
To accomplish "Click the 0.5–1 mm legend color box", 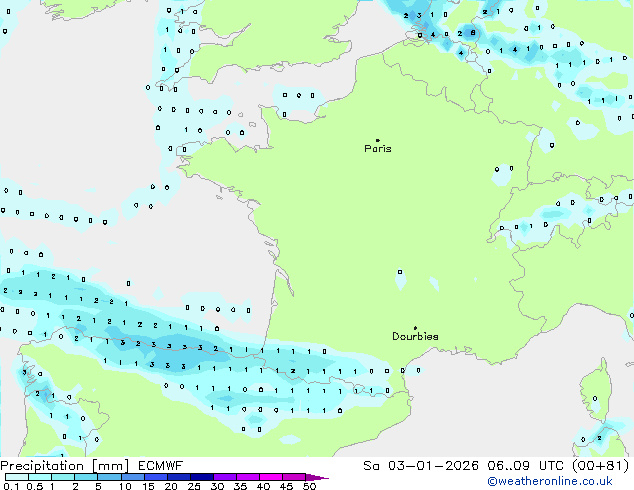I will [x=40, y=477].
